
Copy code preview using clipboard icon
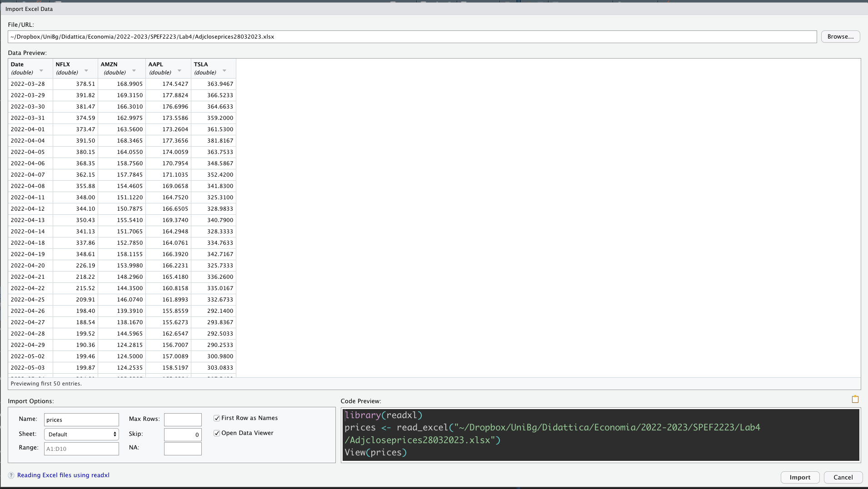(855, 400)
